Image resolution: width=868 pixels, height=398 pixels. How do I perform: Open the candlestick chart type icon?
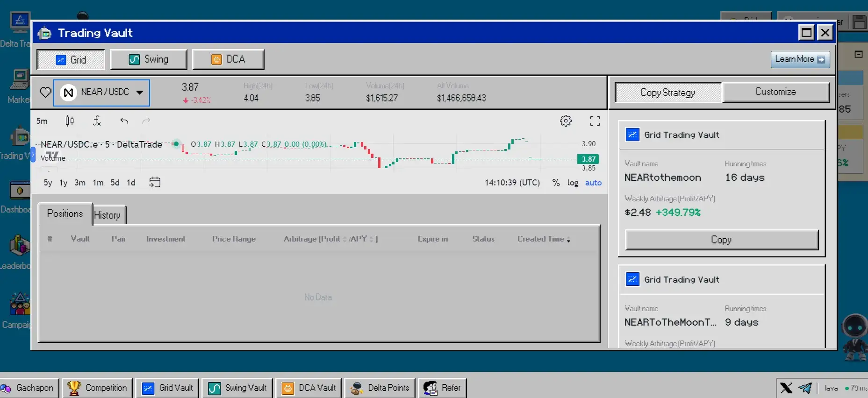point(70,121)
